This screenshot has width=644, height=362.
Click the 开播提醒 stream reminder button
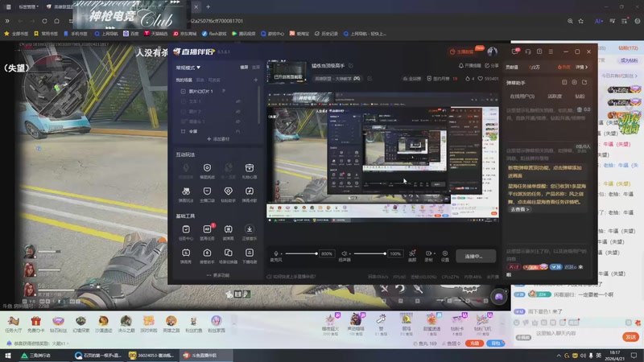469,66
